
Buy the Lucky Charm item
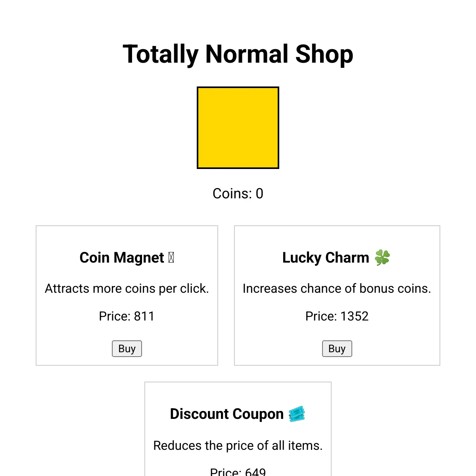337,349
